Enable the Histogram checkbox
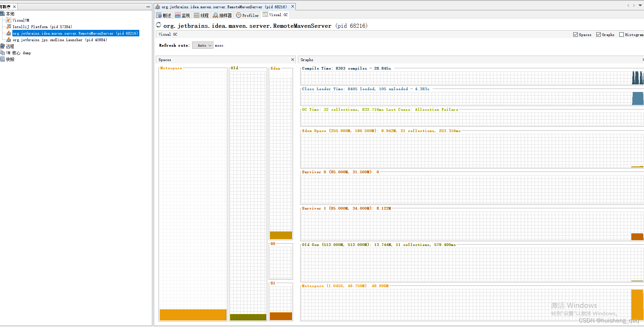 click(x=621, y=35)
